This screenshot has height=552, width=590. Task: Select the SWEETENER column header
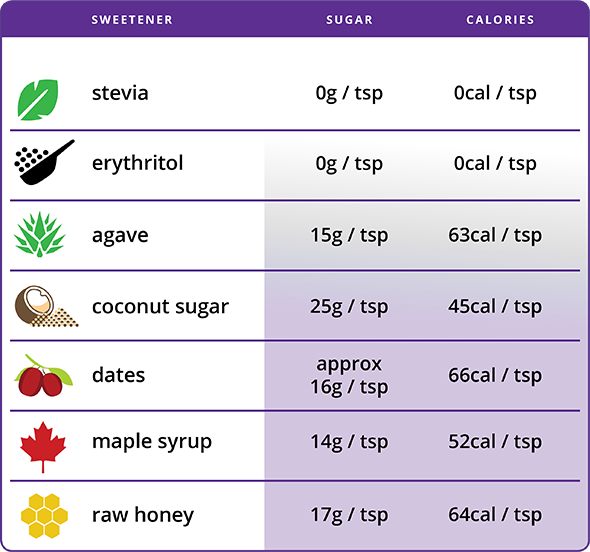132,20
